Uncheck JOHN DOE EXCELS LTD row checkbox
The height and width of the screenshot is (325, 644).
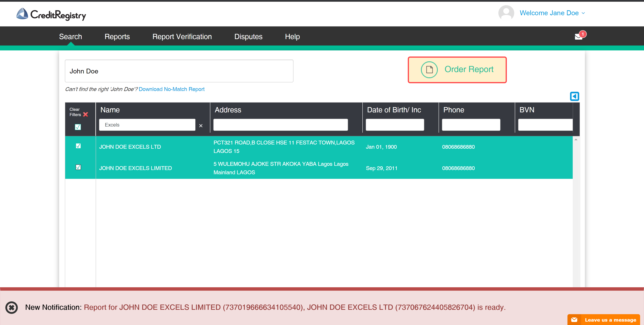(x=78, y=146)
